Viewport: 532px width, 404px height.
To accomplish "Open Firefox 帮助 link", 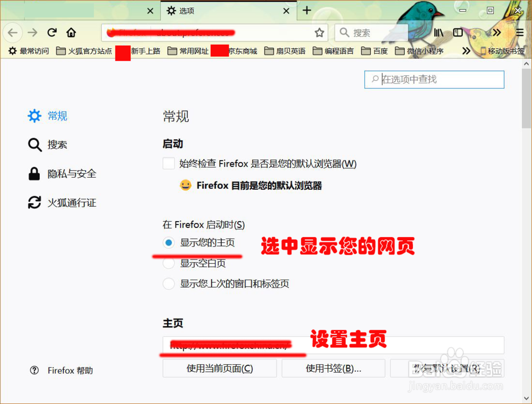I will (x=70, y=371).
